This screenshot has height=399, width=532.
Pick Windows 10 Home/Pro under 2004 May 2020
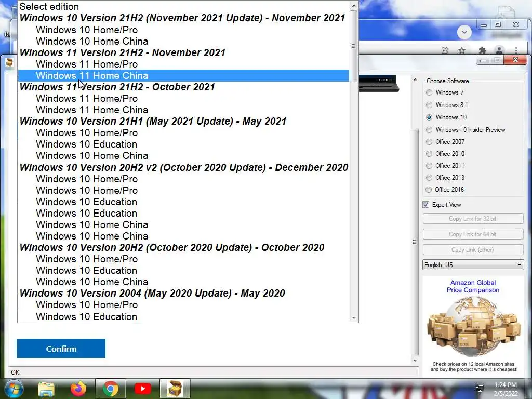tap(183, 305)
